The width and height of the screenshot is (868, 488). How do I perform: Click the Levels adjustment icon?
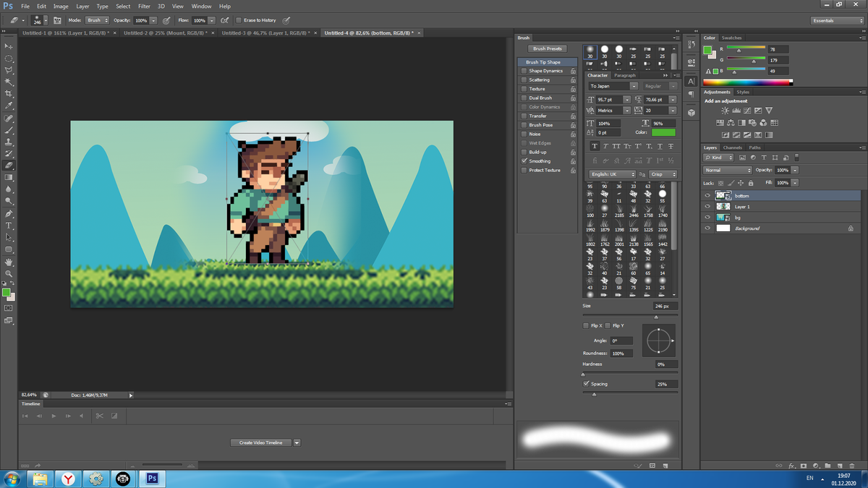tap(736, 111)
